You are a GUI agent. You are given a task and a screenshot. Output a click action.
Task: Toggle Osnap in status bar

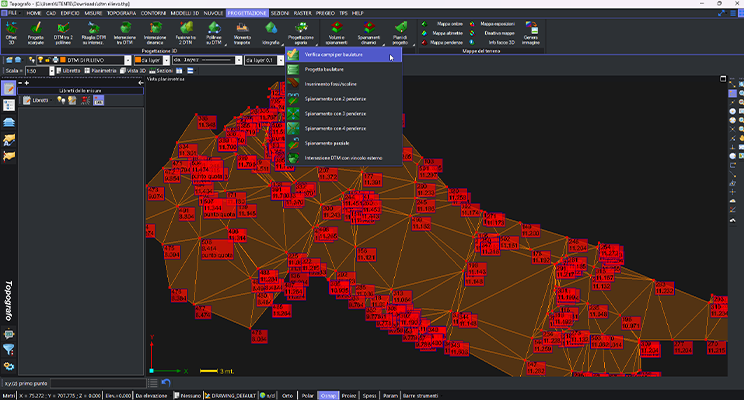pos(328,396)
